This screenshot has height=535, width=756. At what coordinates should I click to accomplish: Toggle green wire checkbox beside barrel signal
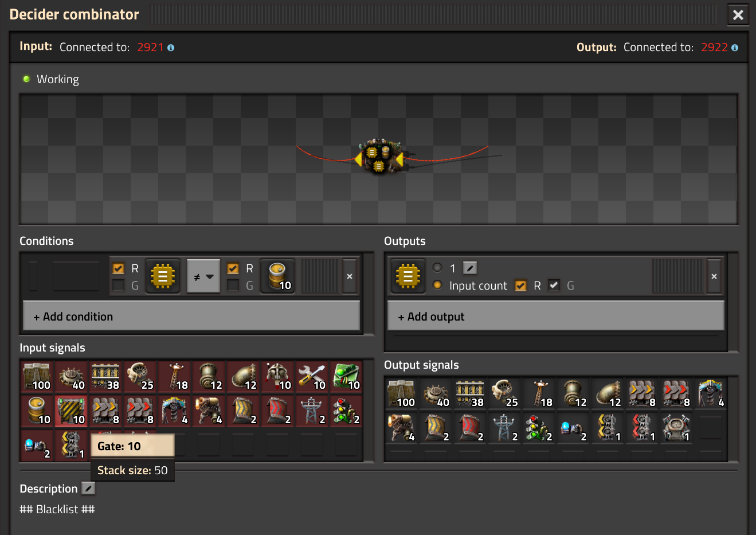(233, 285)
